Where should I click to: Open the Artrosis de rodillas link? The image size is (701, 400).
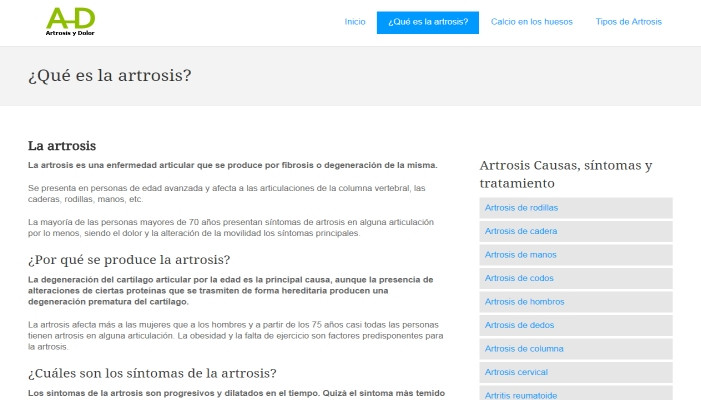521,208
